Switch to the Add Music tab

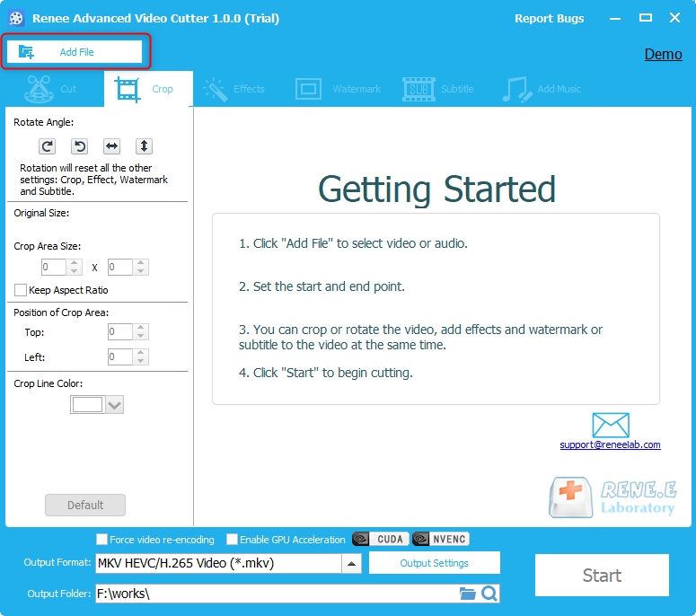coord(542,89)
